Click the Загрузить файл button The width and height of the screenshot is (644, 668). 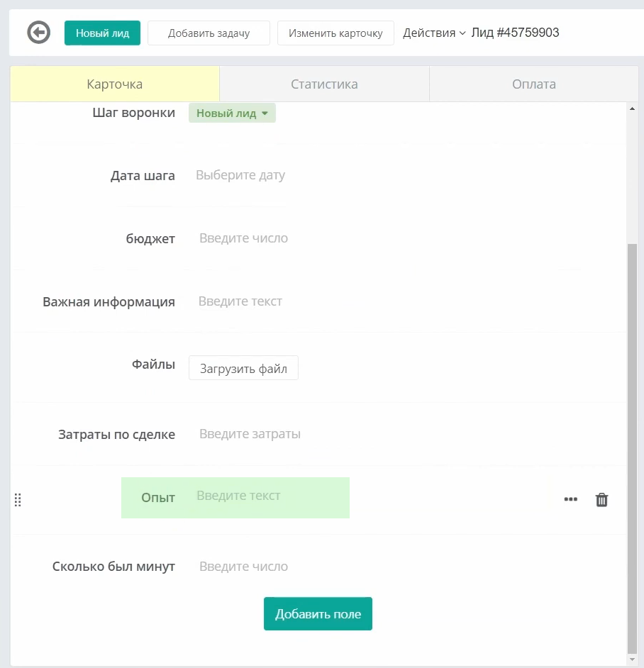pyautogui.click(x=243, y=369)
